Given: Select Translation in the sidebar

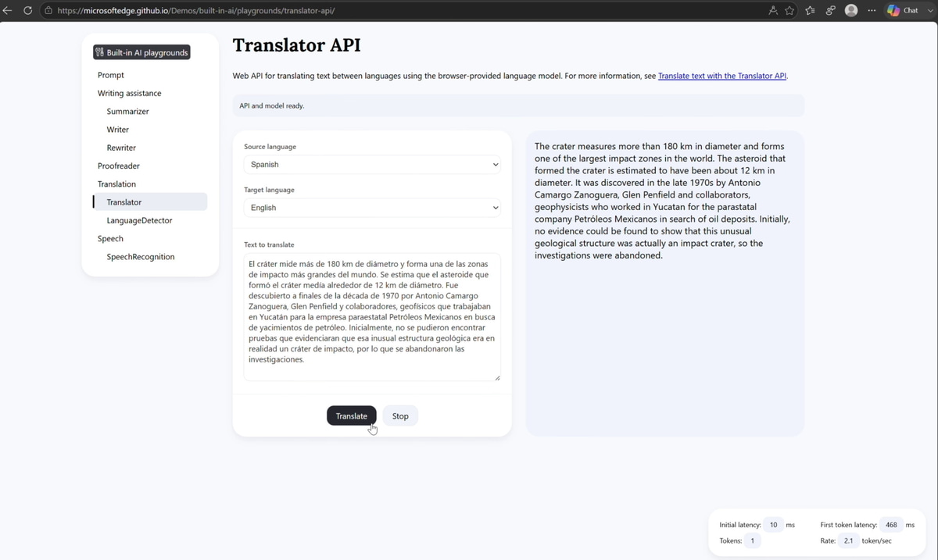Looking at the screenshot, I should (116, 184).
